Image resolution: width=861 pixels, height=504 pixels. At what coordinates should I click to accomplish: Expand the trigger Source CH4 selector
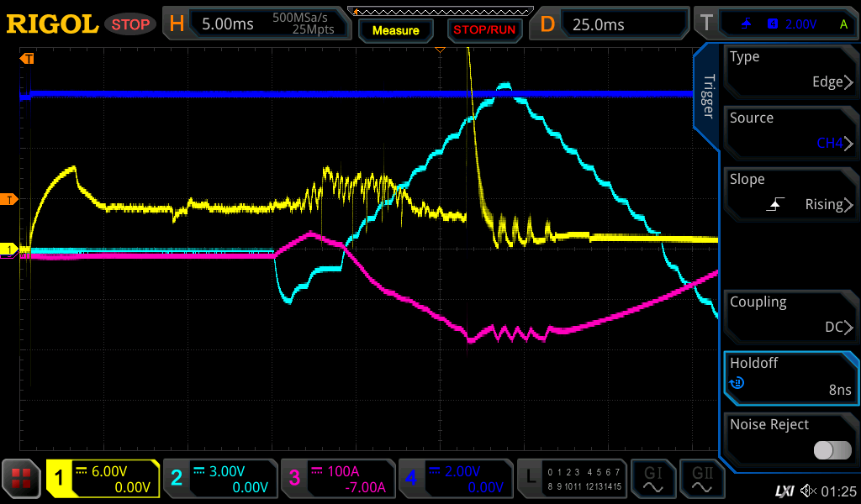790,131
